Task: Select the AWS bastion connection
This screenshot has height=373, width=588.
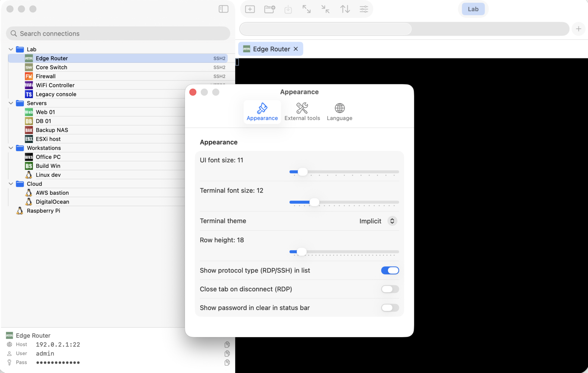Action: click(x=52, y=192)
